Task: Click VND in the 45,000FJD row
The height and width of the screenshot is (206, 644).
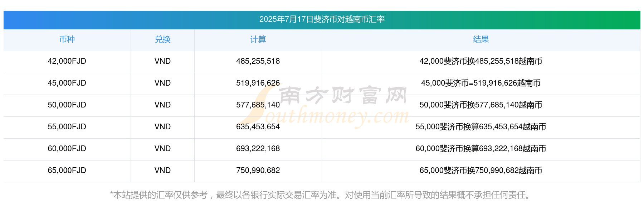Action: click(x=162, y=83)
